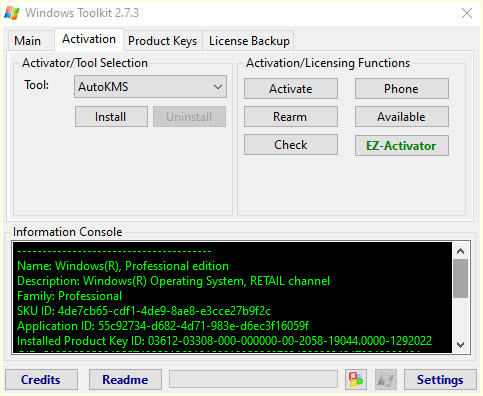Click the Application ID console line
The image size is (483, 396).
click(163, 326)
